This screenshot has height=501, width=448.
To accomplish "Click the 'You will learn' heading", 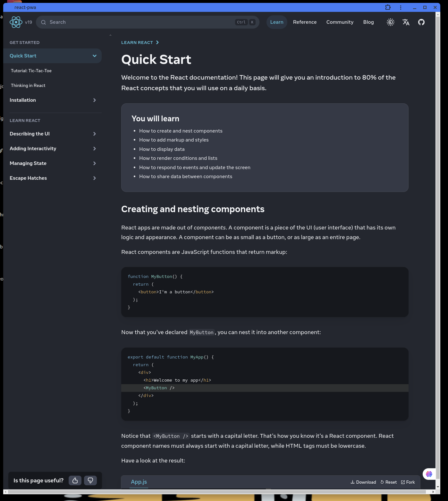I will (x=155, y=119).
